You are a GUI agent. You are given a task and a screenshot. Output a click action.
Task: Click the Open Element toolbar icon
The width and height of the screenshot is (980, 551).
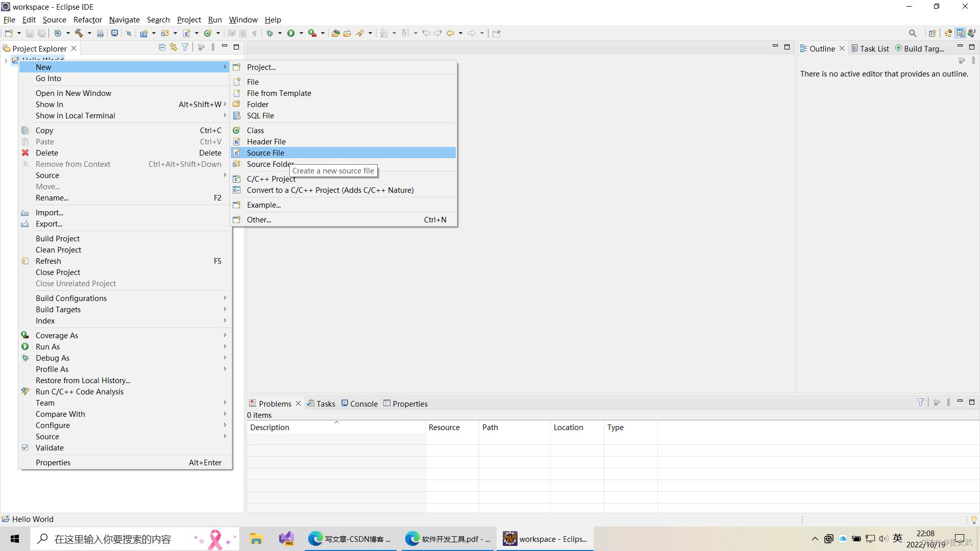click(335, 33)
